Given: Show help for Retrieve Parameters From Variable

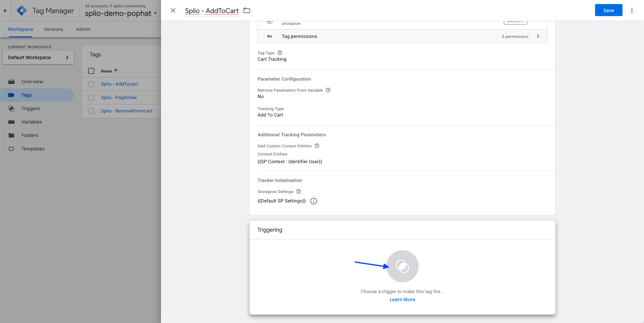Looking at the screenshot, I should pos(328,90).
